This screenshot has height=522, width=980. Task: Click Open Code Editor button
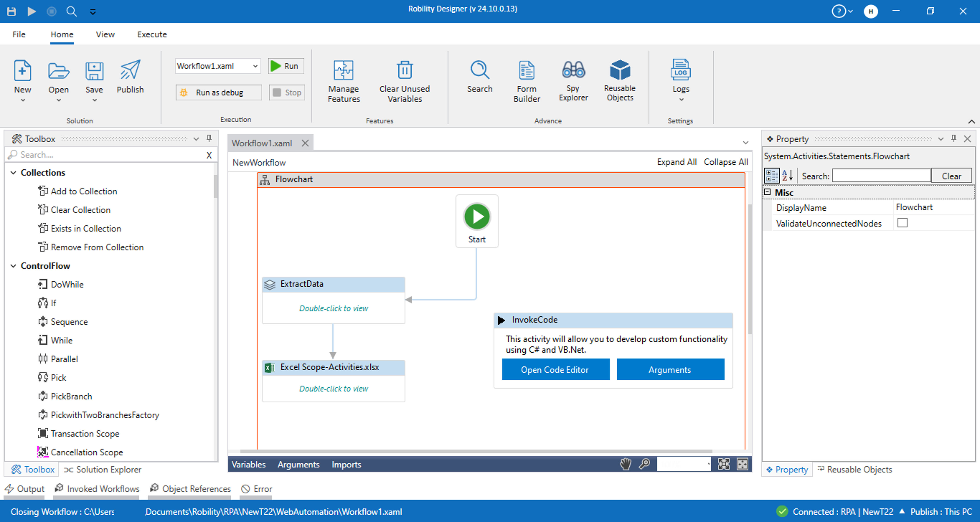tap(555, 370)
